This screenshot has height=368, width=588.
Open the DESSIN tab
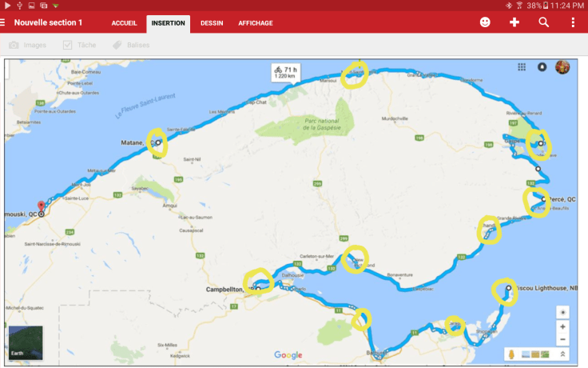(212, 23)
